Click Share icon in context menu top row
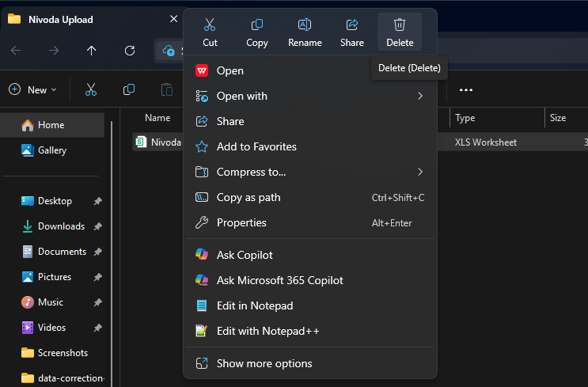Screen dimensions: 588x387 click(351, 32)
